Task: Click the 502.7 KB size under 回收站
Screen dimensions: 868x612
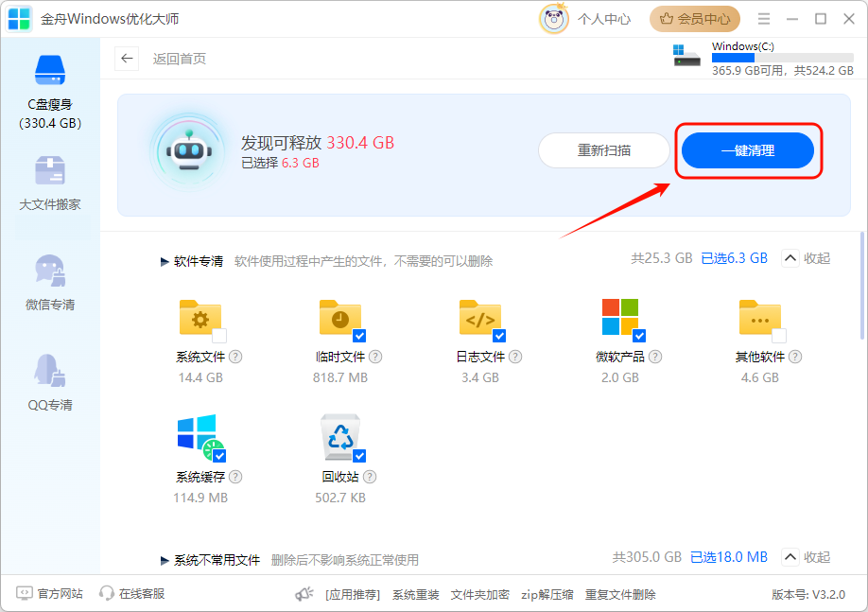Action: [x=340, y=498]
